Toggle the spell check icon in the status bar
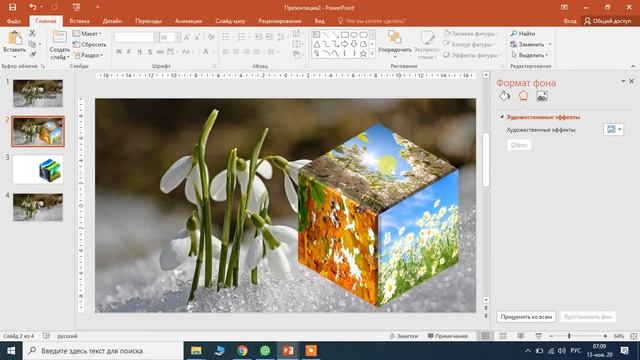The image size is (640, 360). pyautogui.click(x=46, y=336)
